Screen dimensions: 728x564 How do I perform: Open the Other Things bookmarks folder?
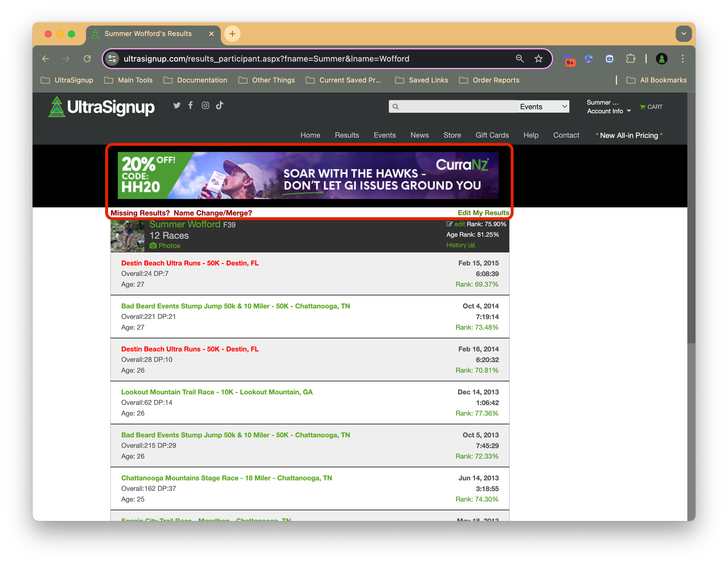pos(267,80)
